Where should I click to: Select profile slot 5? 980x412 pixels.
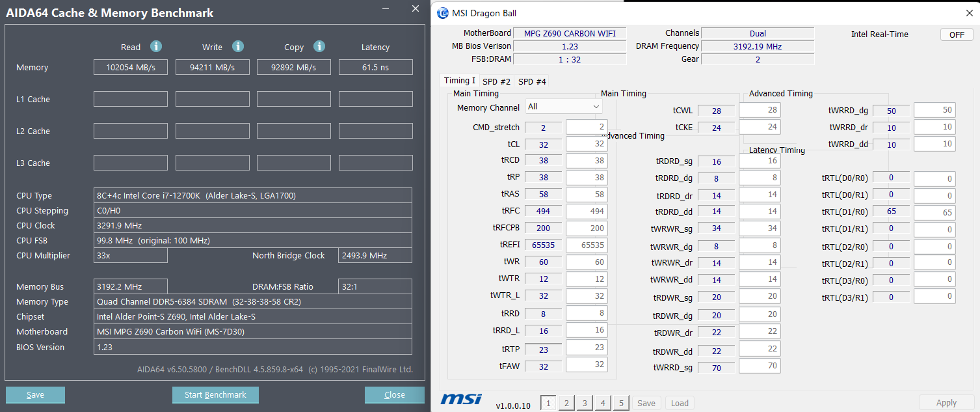click(x=621, y=403)
